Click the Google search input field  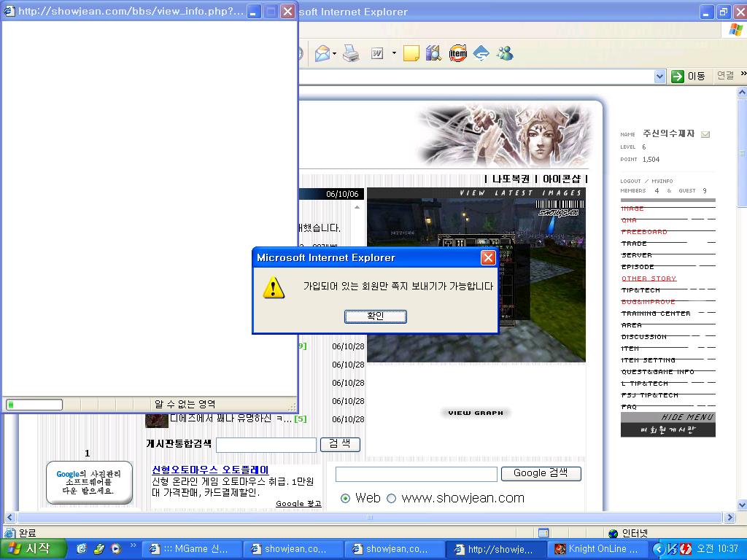pyautogui.click(x=417, y=474)
